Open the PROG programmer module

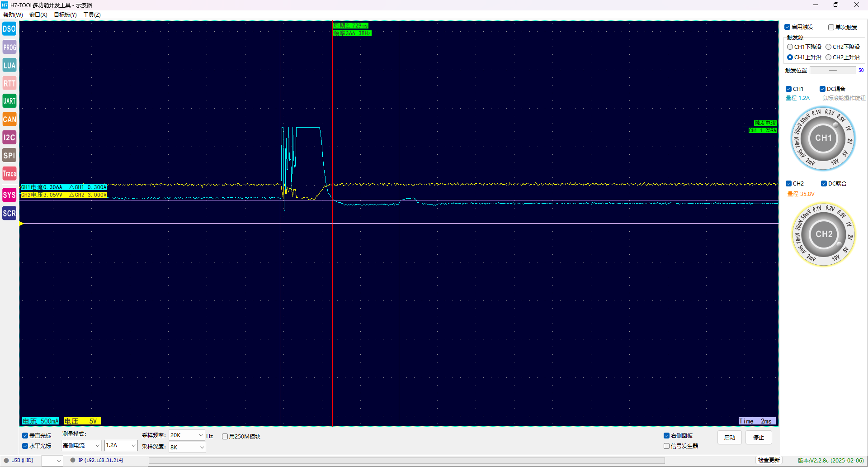pos(9,47)
